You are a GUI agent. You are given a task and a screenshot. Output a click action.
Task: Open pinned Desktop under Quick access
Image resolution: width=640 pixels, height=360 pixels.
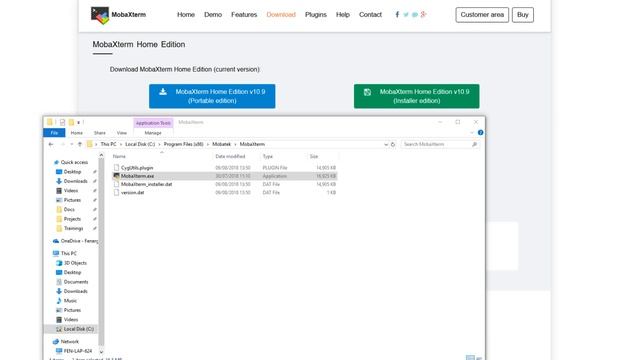click(x=72, y=172)
